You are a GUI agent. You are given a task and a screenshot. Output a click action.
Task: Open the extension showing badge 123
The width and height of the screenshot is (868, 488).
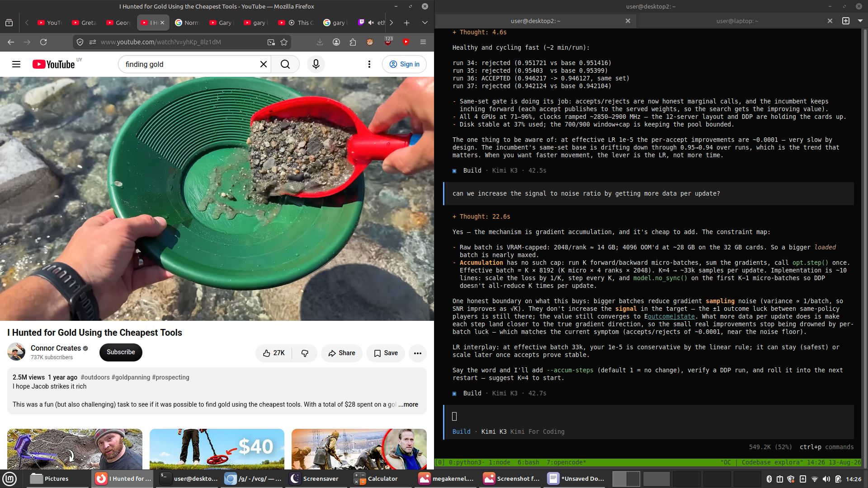point(388,42)
